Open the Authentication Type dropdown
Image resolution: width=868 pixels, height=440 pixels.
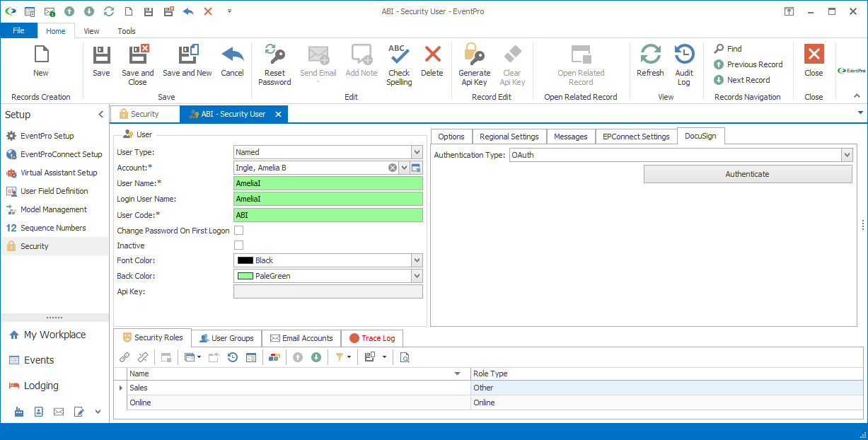tap(846, 155)
